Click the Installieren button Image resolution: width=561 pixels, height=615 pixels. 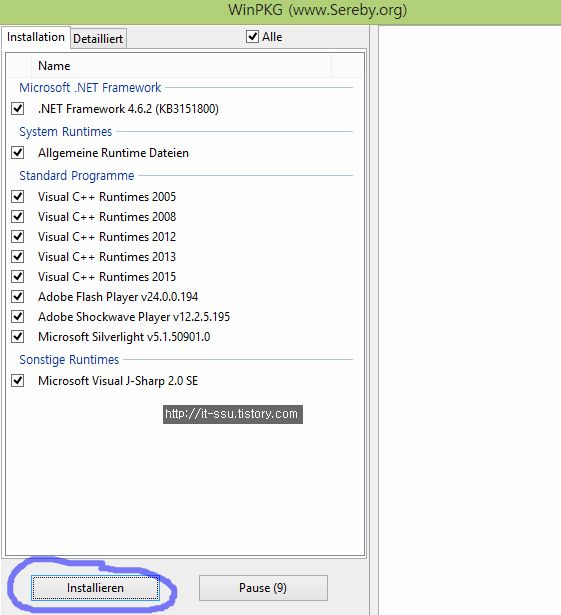coord(95,588)
